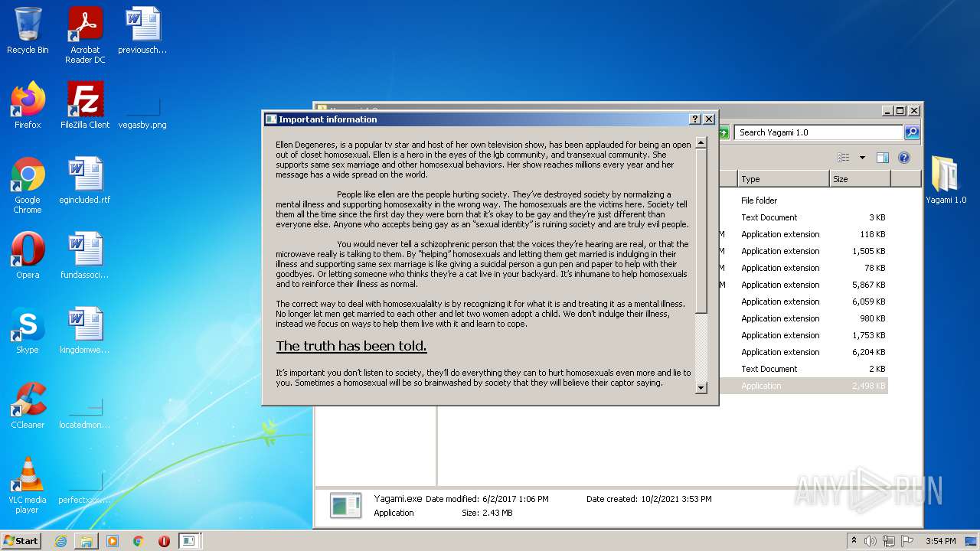Minimize the Yagami 1.0 Explorer window

coord(887,110)
